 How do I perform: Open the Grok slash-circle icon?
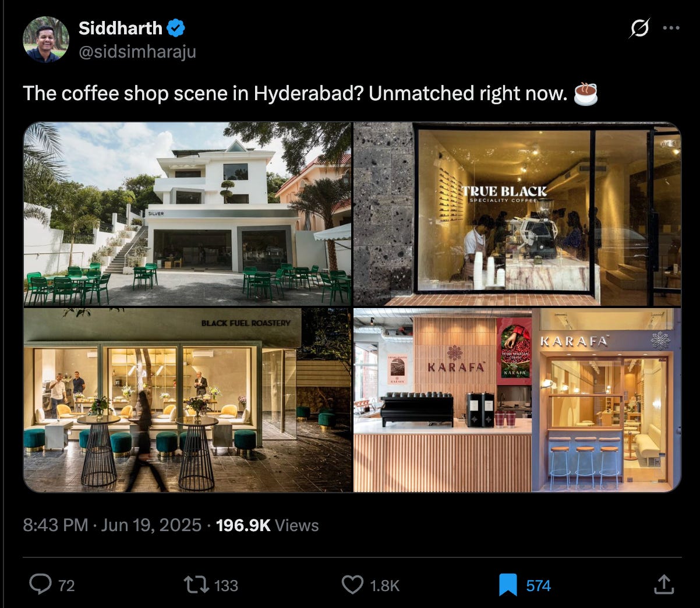coord(639,28)
